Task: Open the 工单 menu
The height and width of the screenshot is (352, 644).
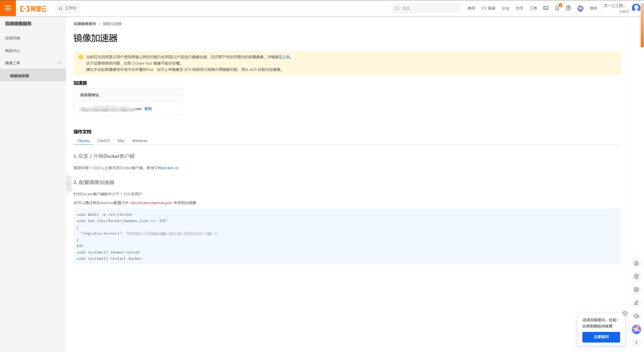Action: point(533,8)
